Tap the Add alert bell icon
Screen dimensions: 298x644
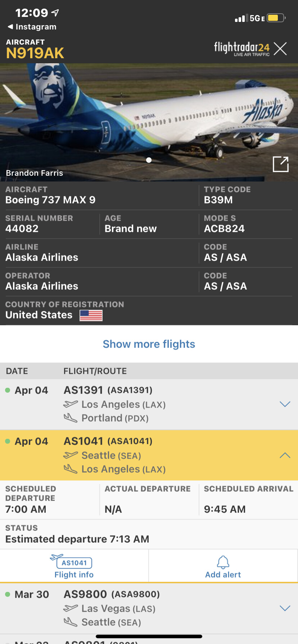click(223, 562)
